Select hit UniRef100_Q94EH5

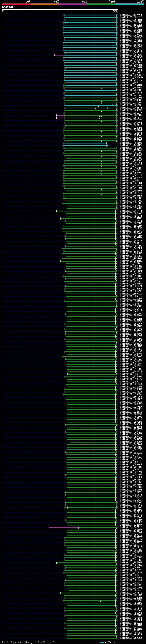pyautogui.click(x=131, y=100)
